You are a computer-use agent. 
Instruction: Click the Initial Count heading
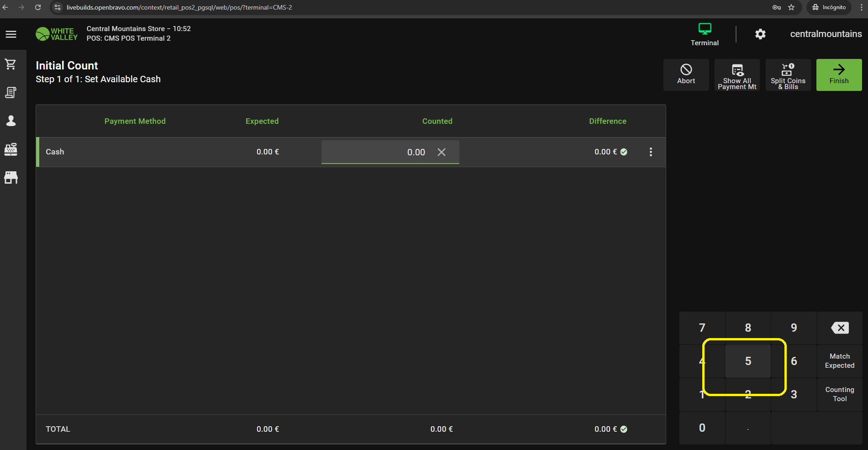(67, 66)
